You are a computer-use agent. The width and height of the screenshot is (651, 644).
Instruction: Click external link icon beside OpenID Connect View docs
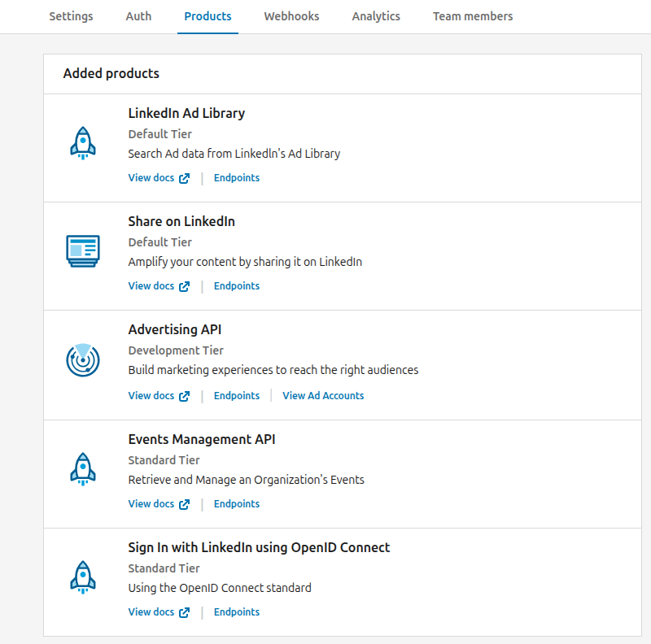pos(185,613)
